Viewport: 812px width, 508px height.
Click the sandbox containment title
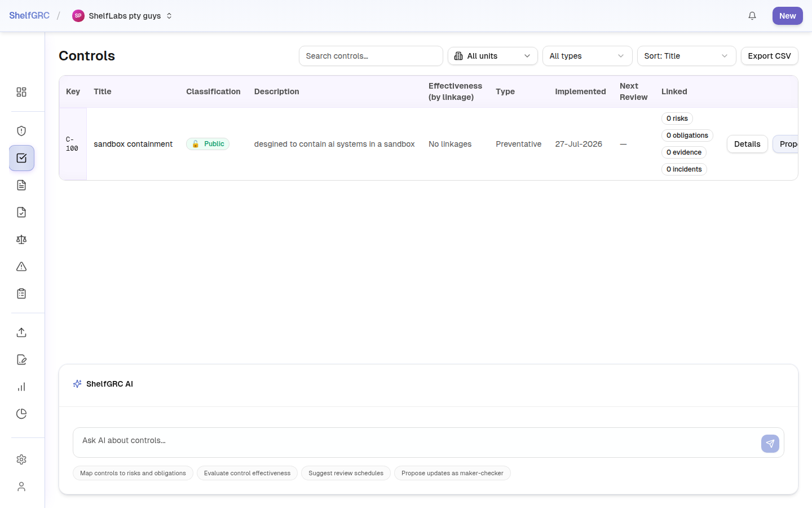pos(133,144)
